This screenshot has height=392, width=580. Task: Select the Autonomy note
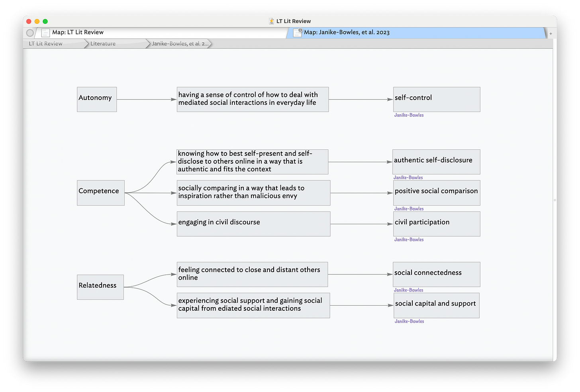tap(97, 100)
